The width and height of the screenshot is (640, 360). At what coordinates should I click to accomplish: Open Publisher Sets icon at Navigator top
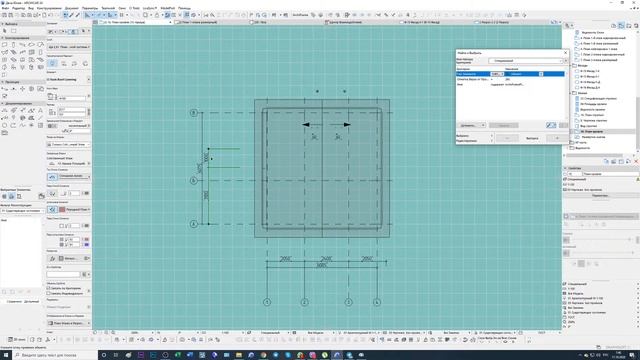pos(636,26)
